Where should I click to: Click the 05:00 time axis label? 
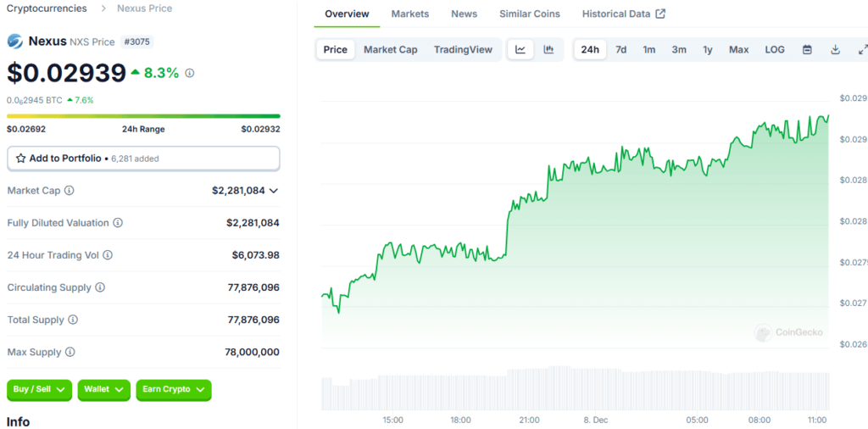pyautogui.click(x=697, y=421)
